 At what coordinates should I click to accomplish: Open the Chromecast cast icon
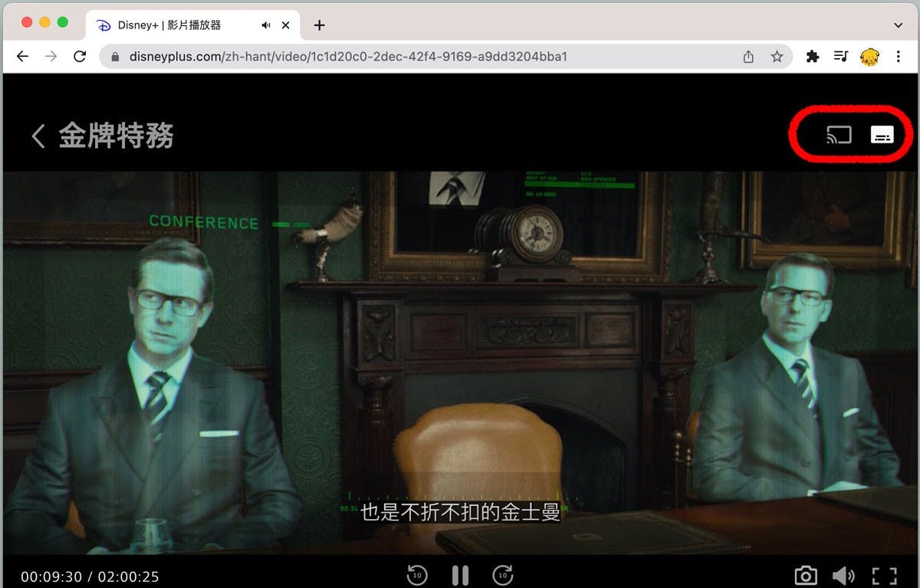pos(839,136)
